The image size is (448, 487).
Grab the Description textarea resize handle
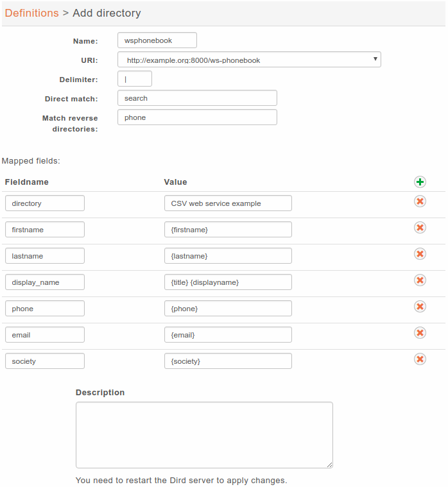click(330, 465)
